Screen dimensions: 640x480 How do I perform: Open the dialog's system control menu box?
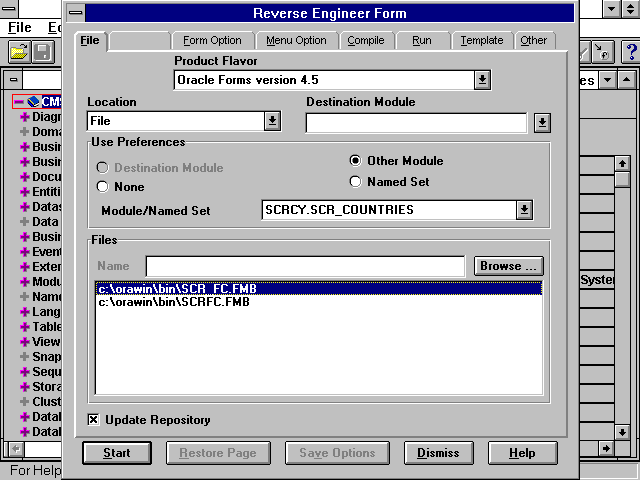(75, 13)
